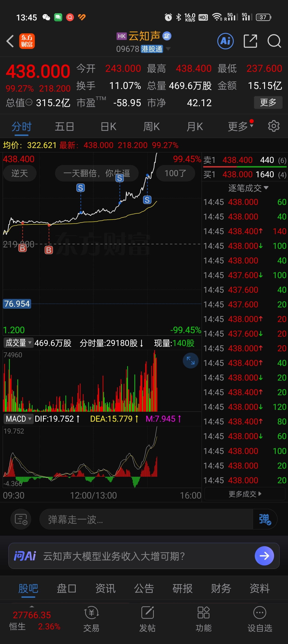Open the 成交量 indicator dropdown
This screenshot has width=288, height=644.
(19, 343)
